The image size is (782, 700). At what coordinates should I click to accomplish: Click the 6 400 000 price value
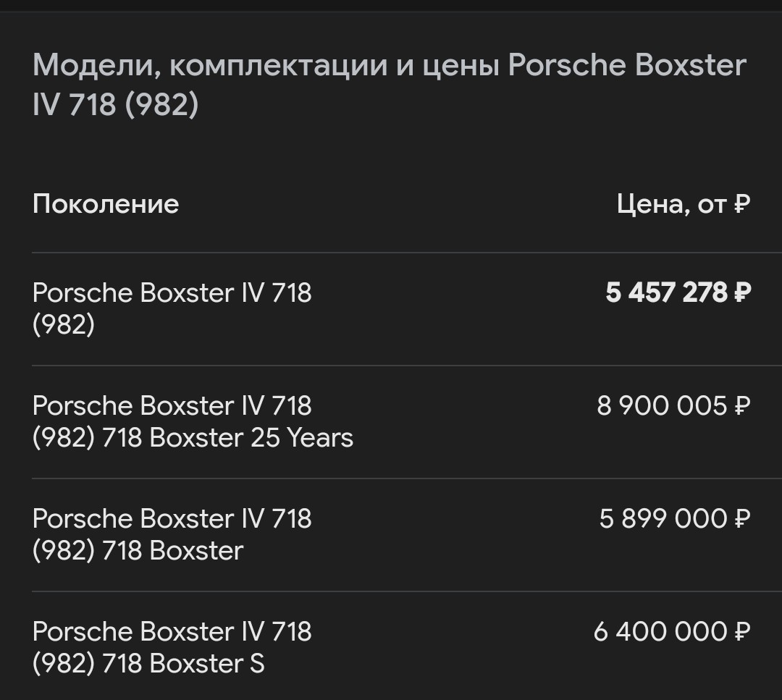(x=672, y=632)
